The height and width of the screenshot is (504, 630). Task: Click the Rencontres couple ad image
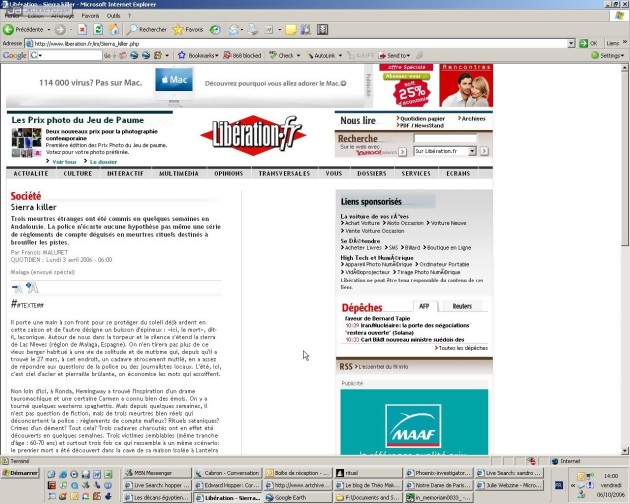coord(466,85)
